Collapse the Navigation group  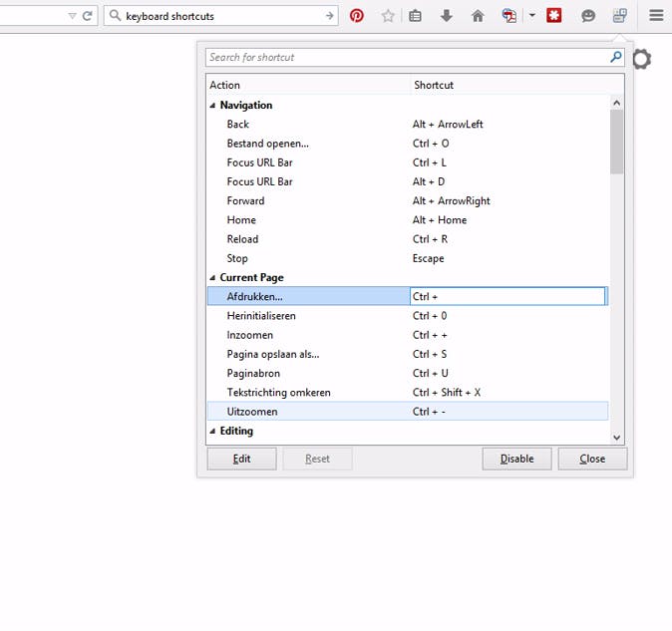coord(212,106)
